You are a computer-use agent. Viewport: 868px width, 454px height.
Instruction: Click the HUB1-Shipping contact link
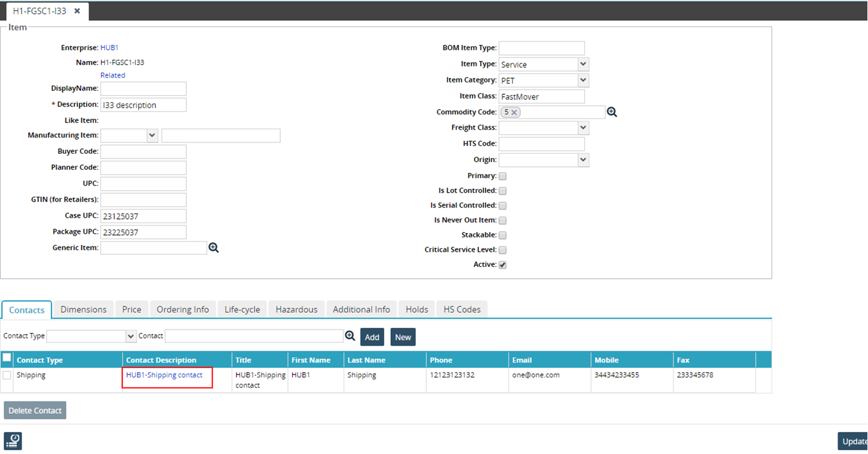point(164,375)
